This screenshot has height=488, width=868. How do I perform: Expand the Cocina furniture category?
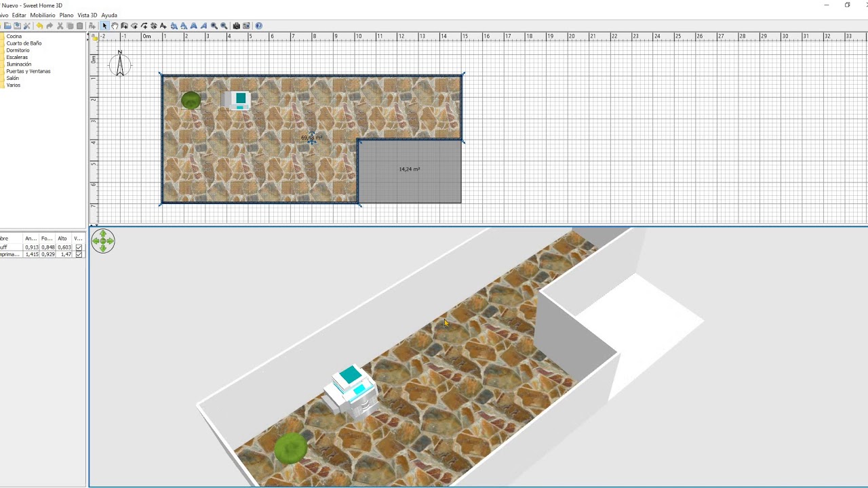click(x=14, y=36)
